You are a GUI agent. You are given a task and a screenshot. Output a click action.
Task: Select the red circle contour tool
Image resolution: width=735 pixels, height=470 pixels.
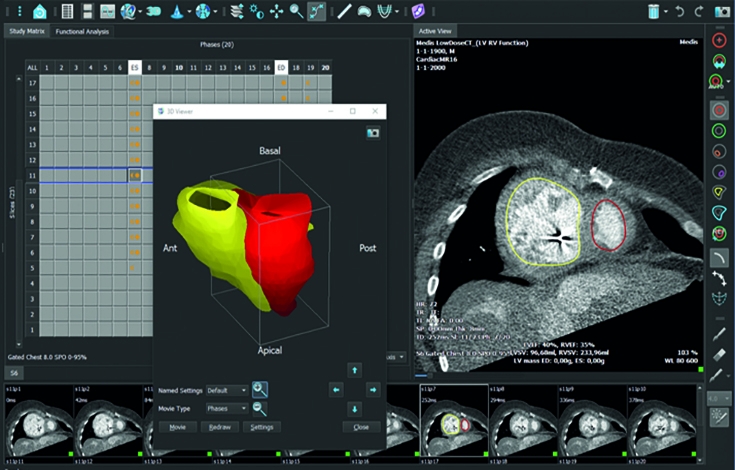719,108
